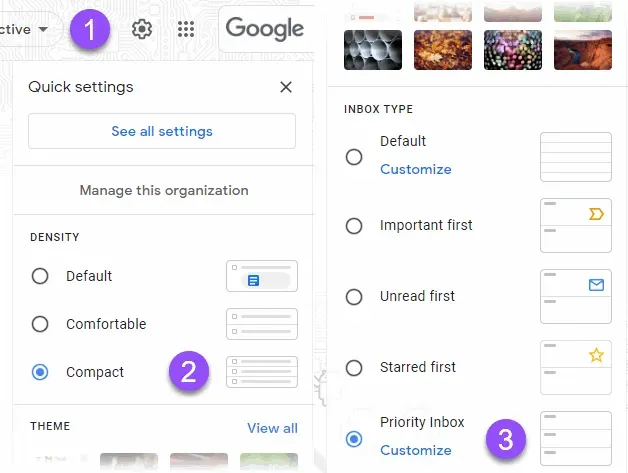Click the Important first marker preview icon

click(x=596, y=214)
